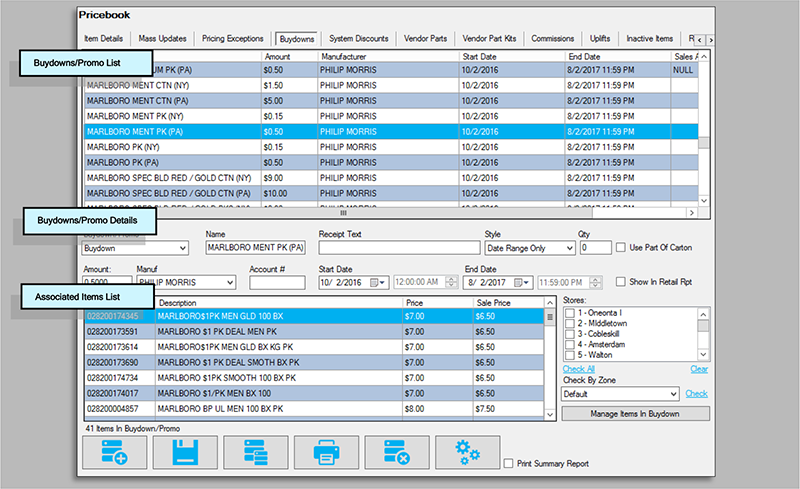Click the gears settings icon button
The image size is (800, 489).
click(467, 452)
